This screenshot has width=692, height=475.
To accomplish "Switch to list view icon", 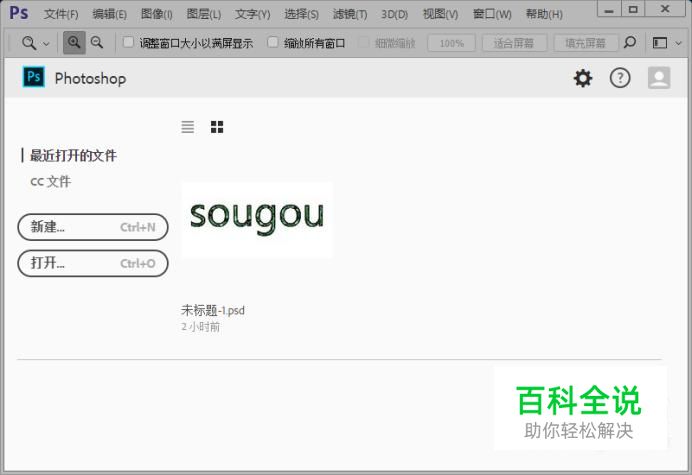I will [188, 127].
